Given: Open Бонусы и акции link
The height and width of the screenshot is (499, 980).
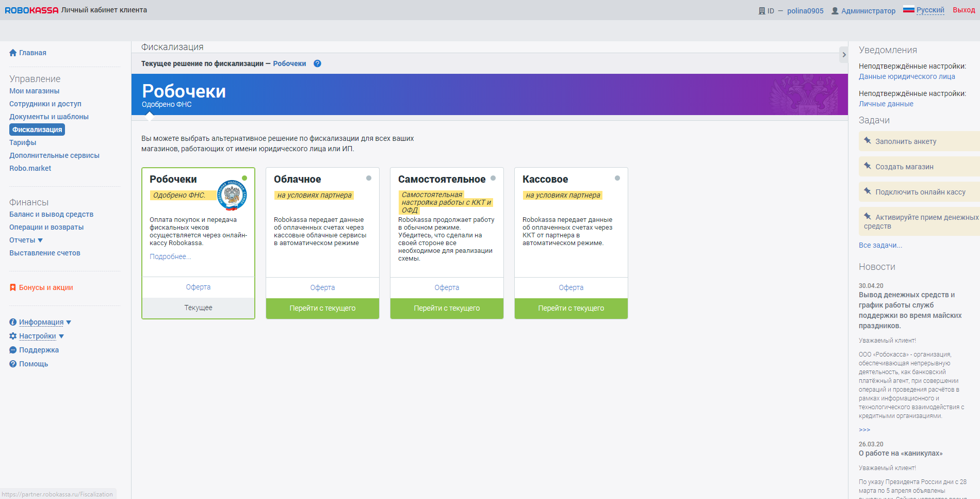Looking at the screenshot, I should click(46, 287).
